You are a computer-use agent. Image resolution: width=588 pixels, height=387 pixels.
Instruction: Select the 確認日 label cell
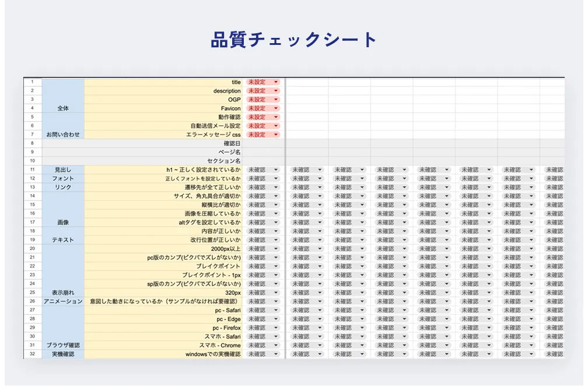tap(232, 143)
